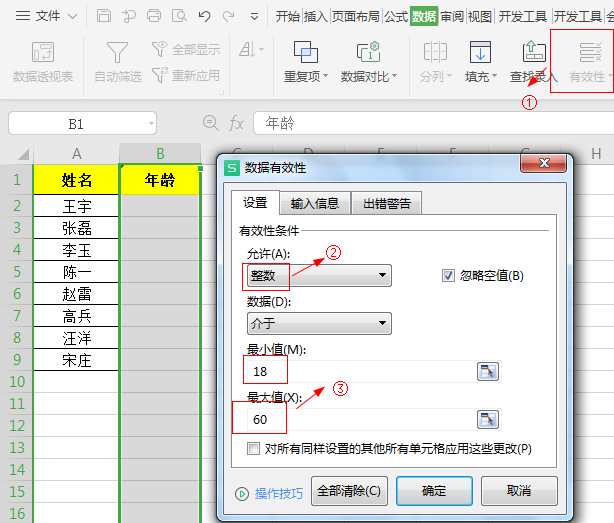The width and height of the screenshot is (614, 523).
Task: Click the 数据对比 icon
Action: tap(368, 52)
